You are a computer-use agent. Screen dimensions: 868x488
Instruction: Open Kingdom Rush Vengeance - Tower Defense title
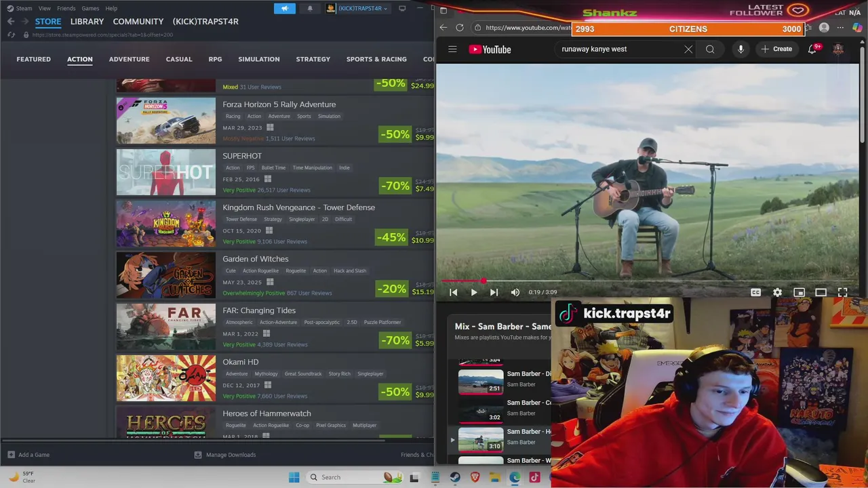[298, 207]
